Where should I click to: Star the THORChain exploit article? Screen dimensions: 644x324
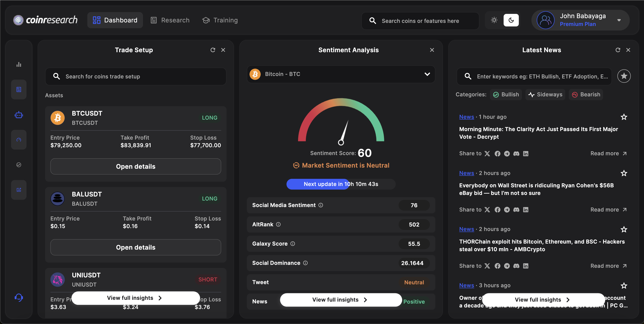coord(624,229)
